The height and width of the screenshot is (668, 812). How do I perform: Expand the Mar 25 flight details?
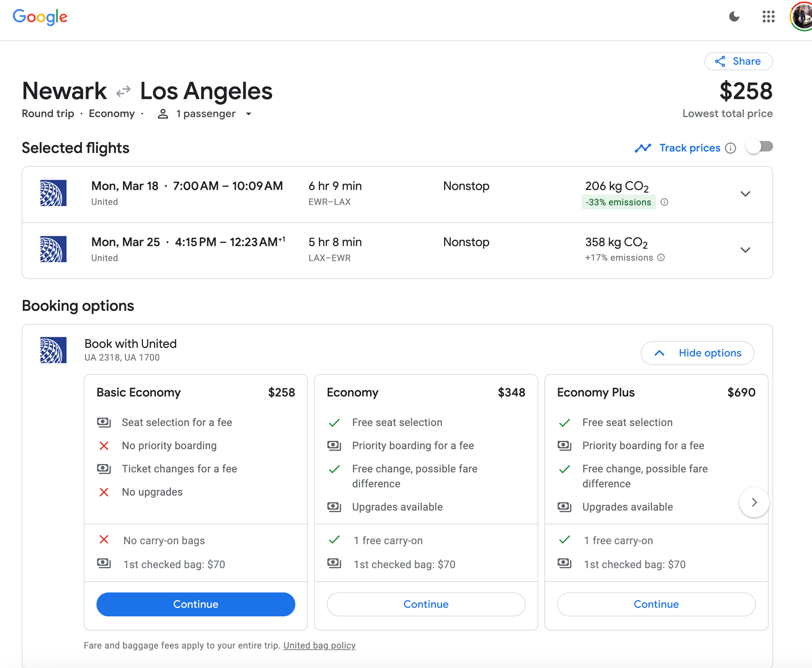[x=745, y=250]
